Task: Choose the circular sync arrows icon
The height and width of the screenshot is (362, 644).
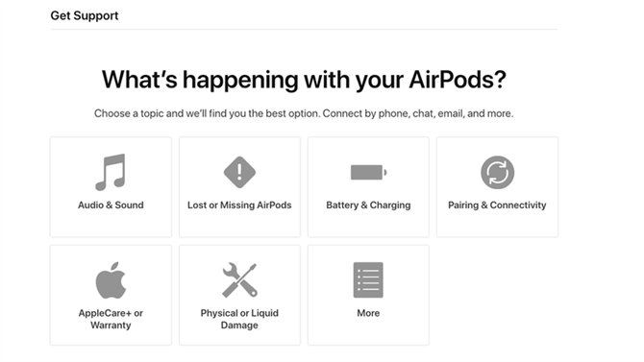Action: [497, 173]
